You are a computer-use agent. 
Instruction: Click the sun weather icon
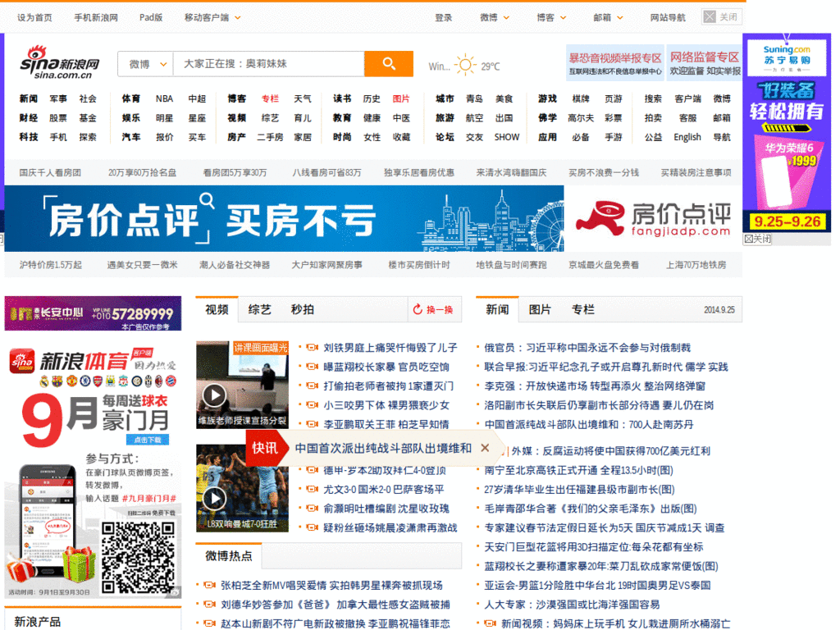coord(465,66)
